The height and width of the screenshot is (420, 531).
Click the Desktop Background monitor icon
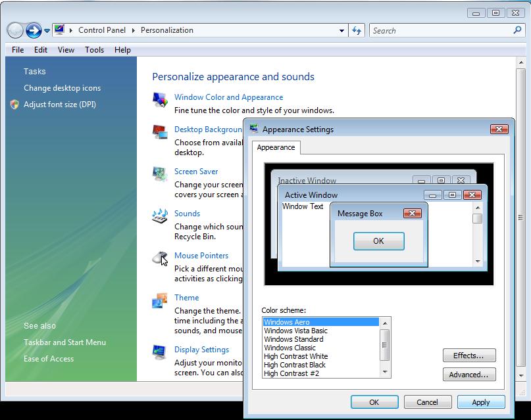point(160,132)
